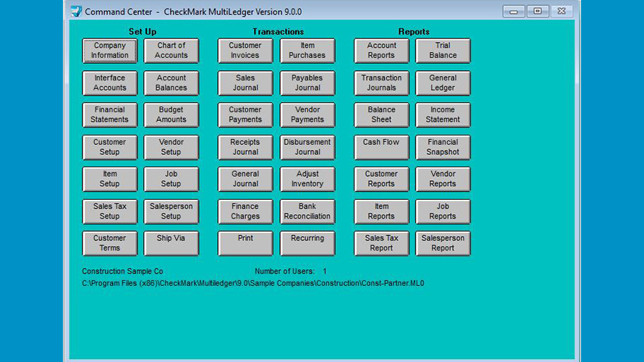This screenshot has height=362, width=644.
Task: Minimize the Command Center window
Action: pyautogui.click(x=514, y=12)
